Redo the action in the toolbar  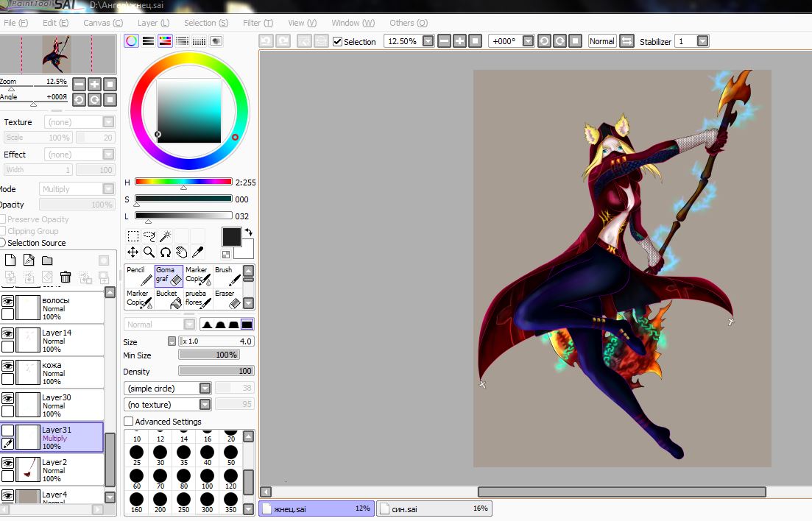tap(283, 41)
